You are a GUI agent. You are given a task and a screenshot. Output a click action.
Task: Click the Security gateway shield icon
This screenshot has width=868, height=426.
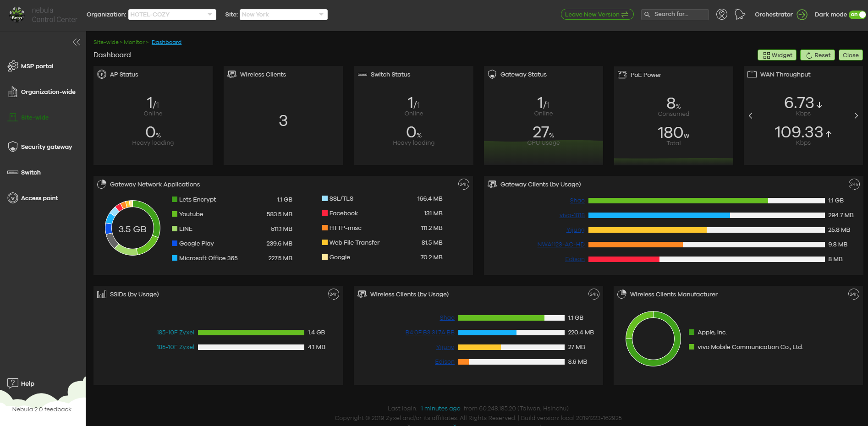point(13,147)
